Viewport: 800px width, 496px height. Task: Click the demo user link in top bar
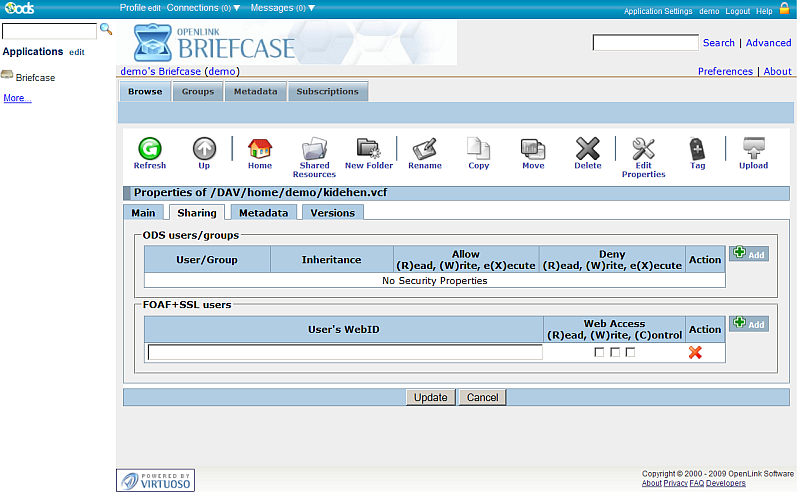click(709, 11)
